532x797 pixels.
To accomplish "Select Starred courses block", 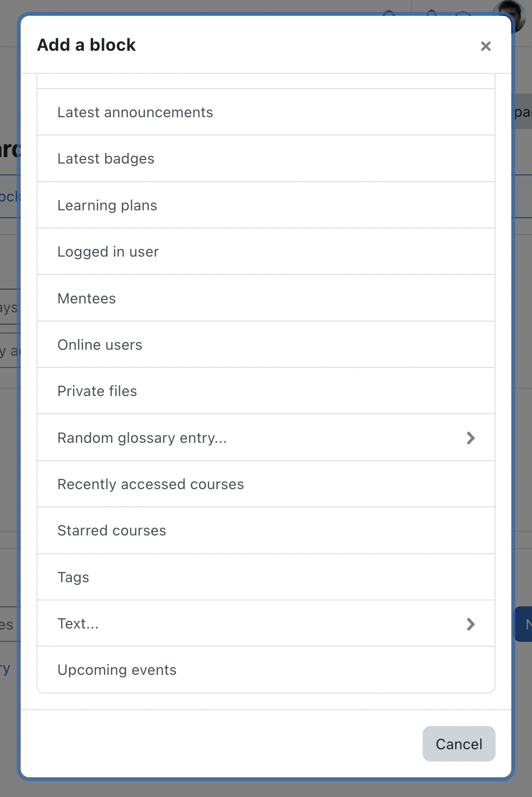I will click(266, 531).
